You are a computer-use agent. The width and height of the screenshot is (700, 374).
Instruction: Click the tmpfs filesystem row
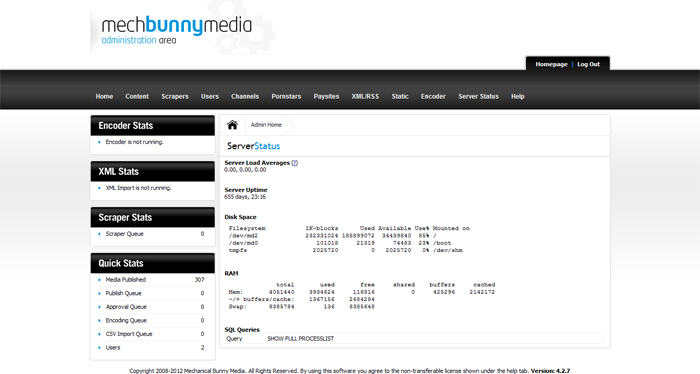[x=346, y=250]
